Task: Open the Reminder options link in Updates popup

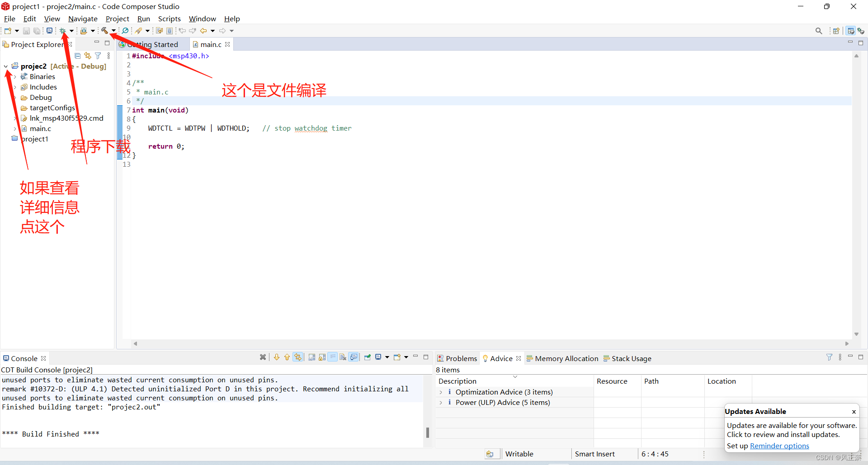Action: point(779,446)
